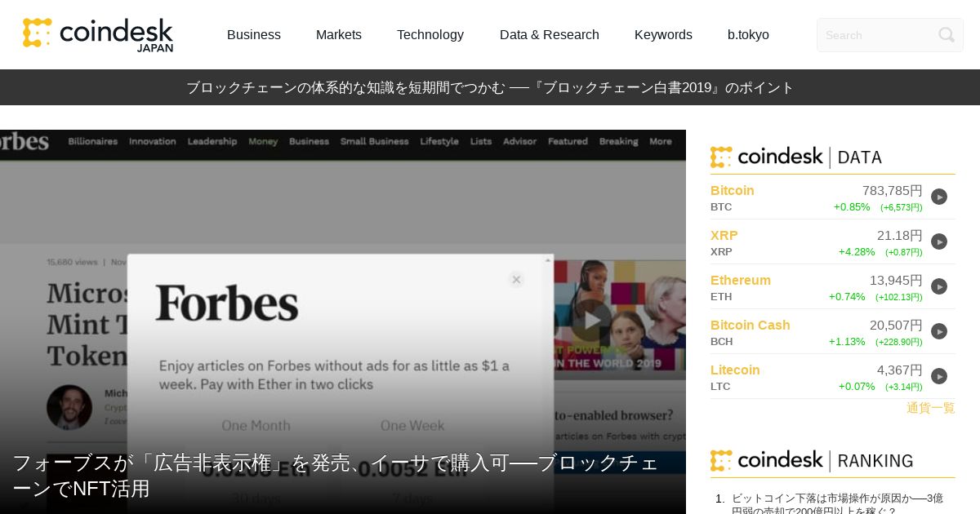Expand XRP row arrow icon

tap(939, 241)
